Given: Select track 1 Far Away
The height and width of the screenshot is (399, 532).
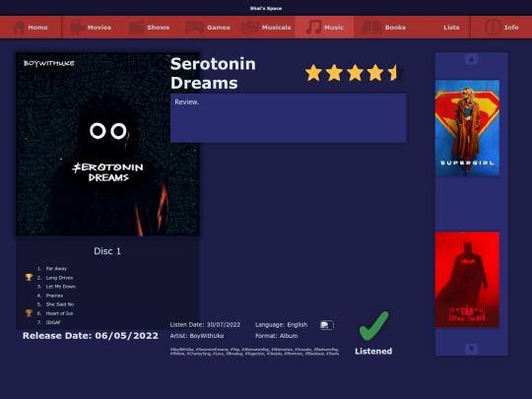Looking at the screenshot, I should click(x=56, y=268).
